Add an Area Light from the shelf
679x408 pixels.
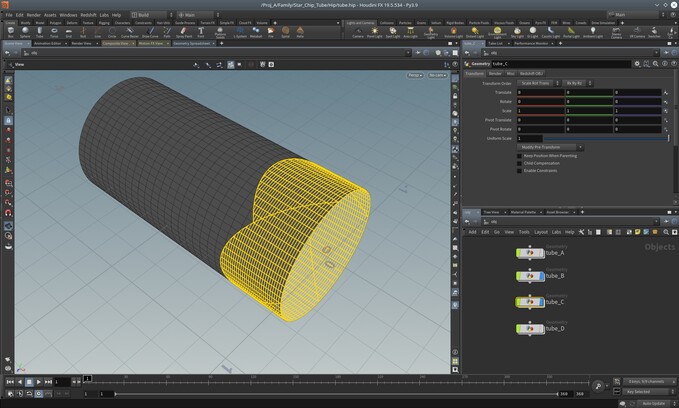[x=410, y=32]
